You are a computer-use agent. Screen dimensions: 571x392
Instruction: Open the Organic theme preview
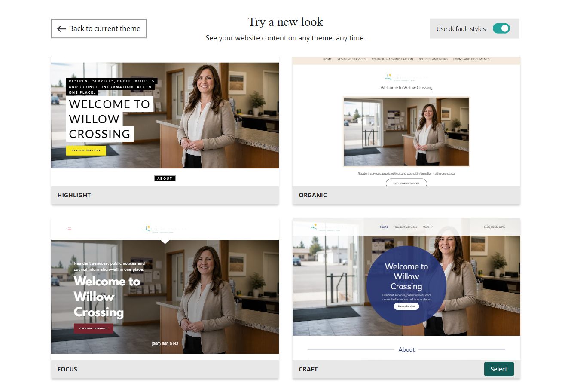tap(406, 122)
